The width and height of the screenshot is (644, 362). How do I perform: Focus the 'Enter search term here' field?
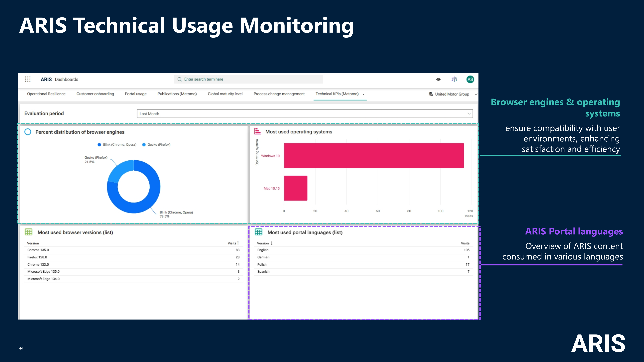click(x=249, y=79)
